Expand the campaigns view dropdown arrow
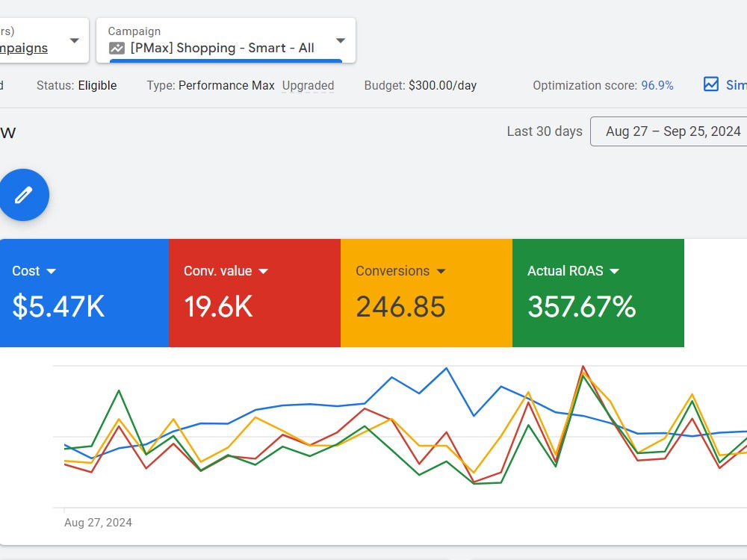Image resolution: width=747 pixels, height=560 pixels. tap(74, 40)
